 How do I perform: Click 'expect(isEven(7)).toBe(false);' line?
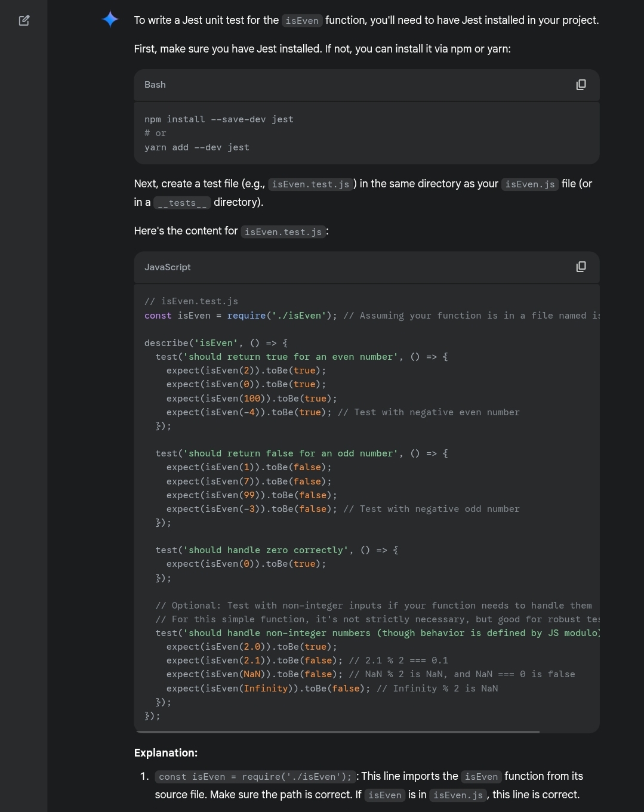[249, 481]
